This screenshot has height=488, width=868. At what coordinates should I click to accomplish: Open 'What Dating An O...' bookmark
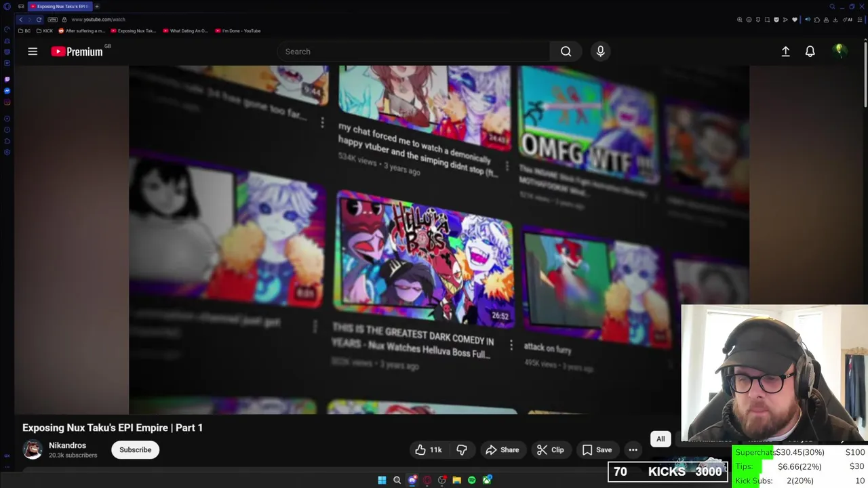tap(186, 30)
